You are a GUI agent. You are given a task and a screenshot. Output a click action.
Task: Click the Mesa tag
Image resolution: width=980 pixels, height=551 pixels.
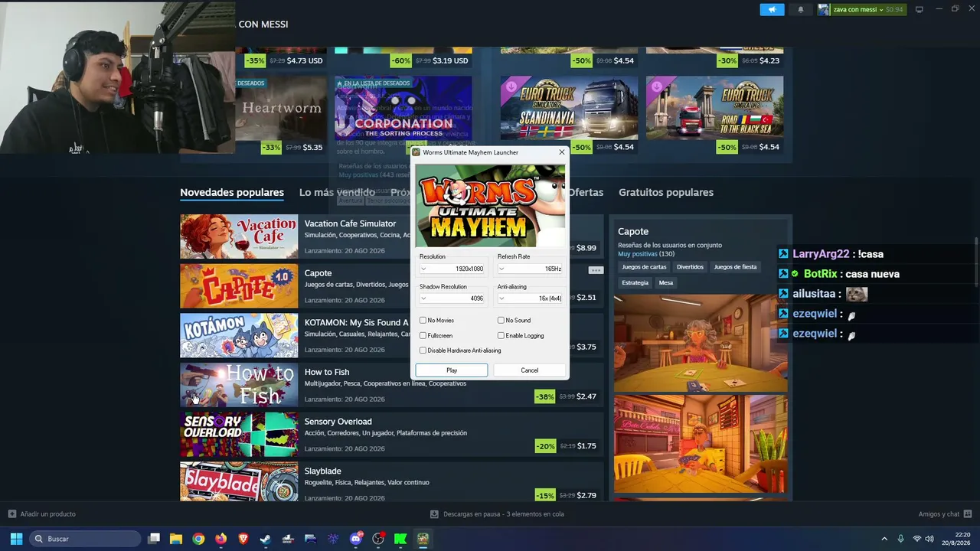666,282
